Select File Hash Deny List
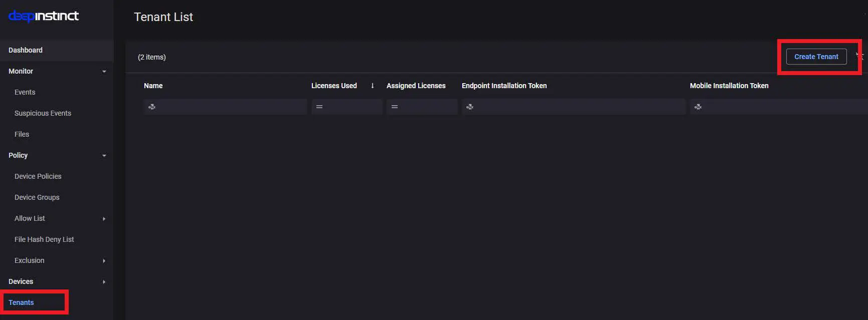The image size is (868, 320). tap(44, 239)
